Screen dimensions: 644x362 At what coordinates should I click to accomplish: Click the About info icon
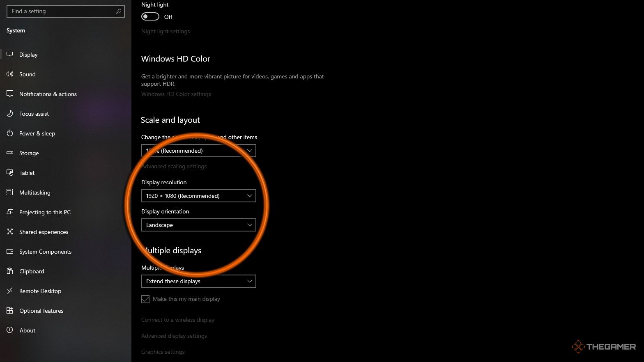point(10,330)
